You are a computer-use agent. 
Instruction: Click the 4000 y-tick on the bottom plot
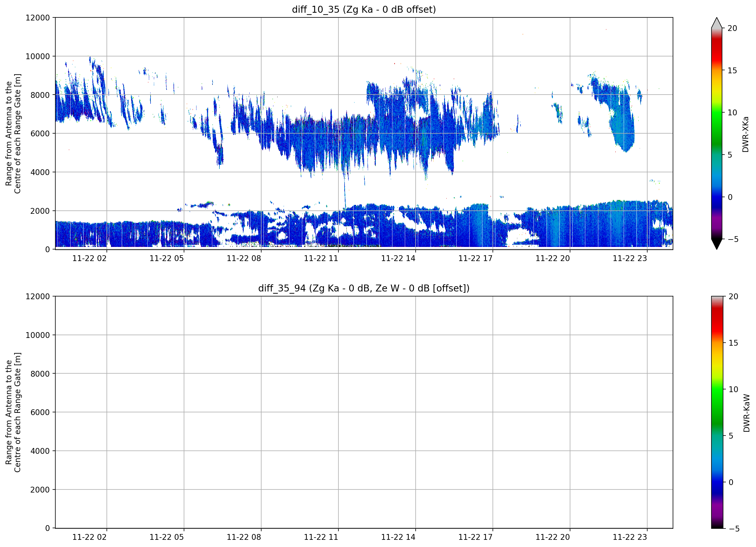point(40,451)
